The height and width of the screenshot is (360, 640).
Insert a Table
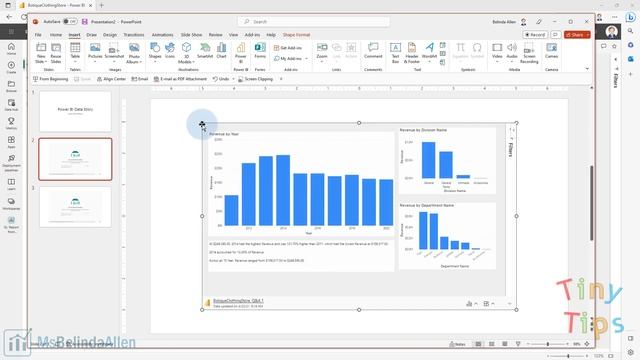click(75, 51)
